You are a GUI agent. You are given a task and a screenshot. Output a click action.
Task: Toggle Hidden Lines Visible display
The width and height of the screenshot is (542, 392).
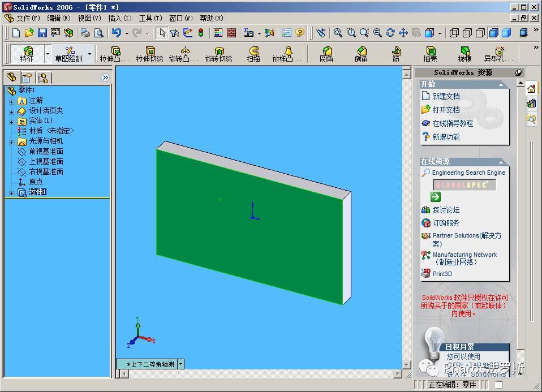(x=467, y=33)
